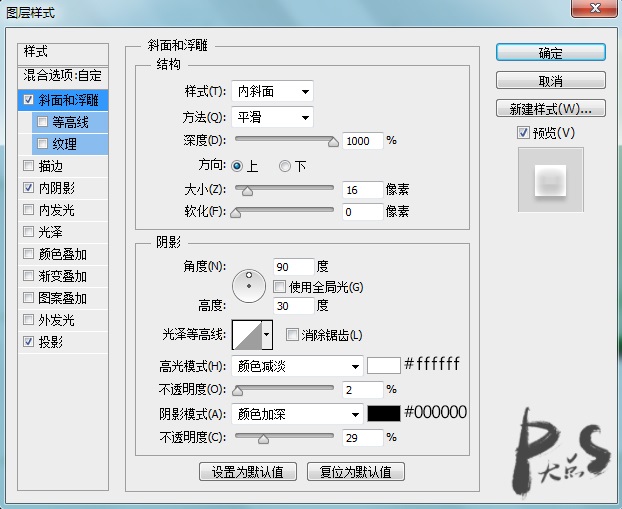The height and width of the screenshot is (509, 622).
Task: Enable the 纹理 checkbox
Action: click(42, 143)
